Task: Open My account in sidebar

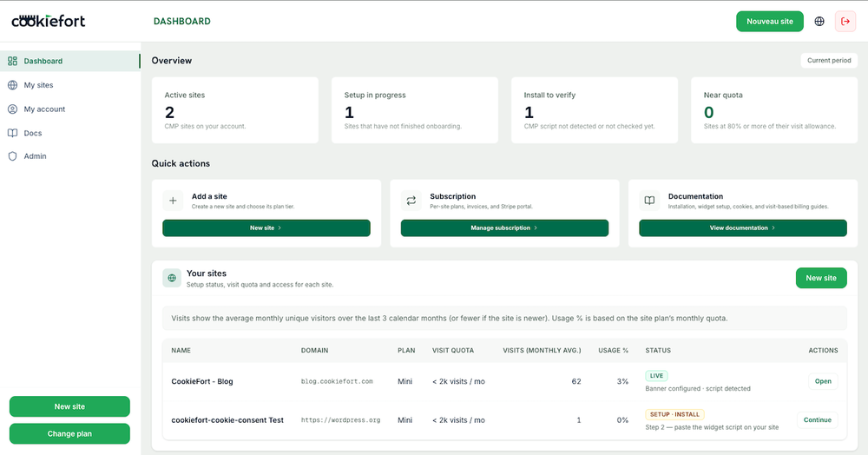Action: coord(70,109)
